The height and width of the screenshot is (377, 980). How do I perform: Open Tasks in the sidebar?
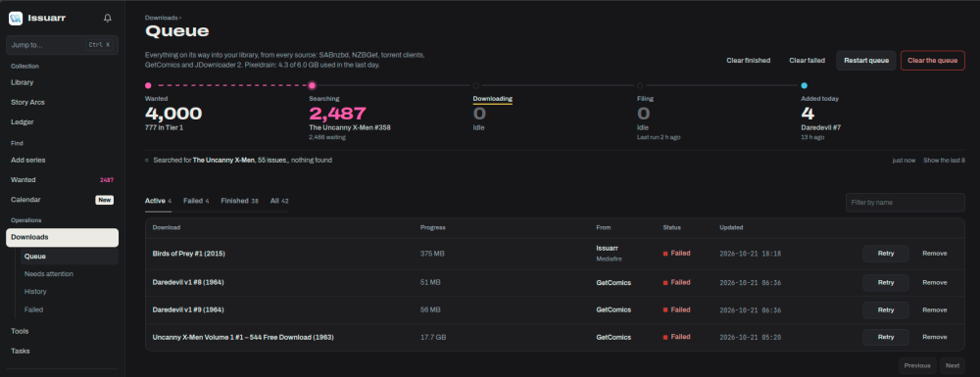click(20, 352)
